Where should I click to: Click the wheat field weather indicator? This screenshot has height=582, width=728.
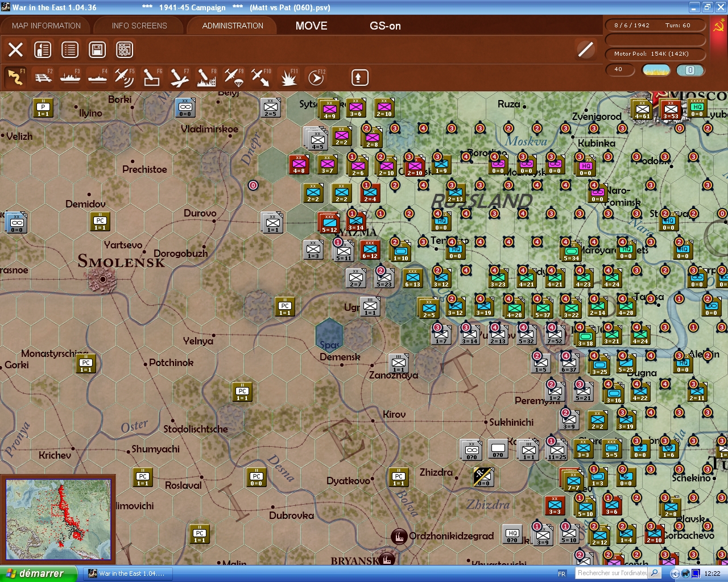point(656,70)
